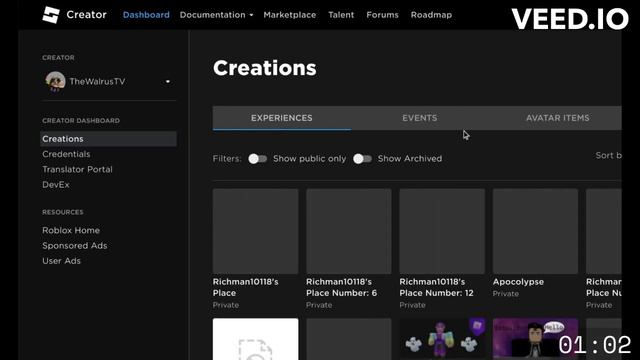Image resolution: width=640 pixels, height=360 pixels.
Task: Open Richman10118's Place Number: 6 thumbnail
Action: [x=349, y=231]
